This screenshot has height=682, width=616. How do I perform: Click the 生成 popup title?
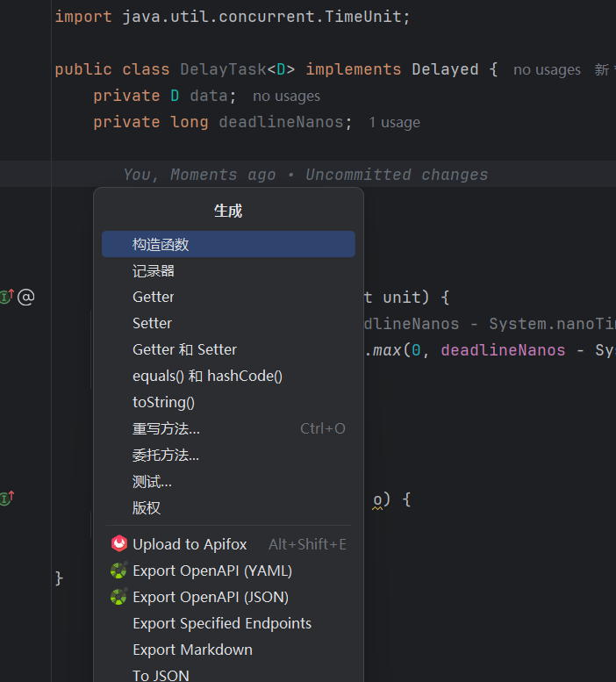(228, 211)
